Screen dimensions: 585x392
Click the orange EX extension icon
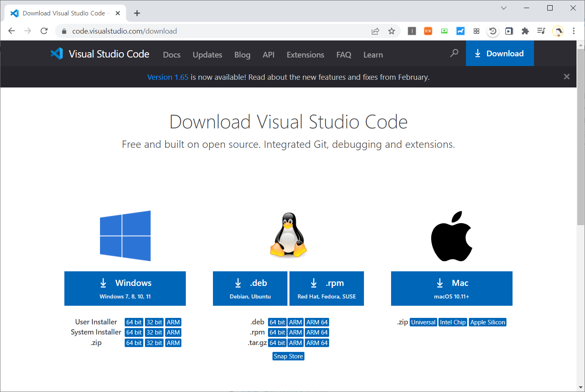click(428, 31)
